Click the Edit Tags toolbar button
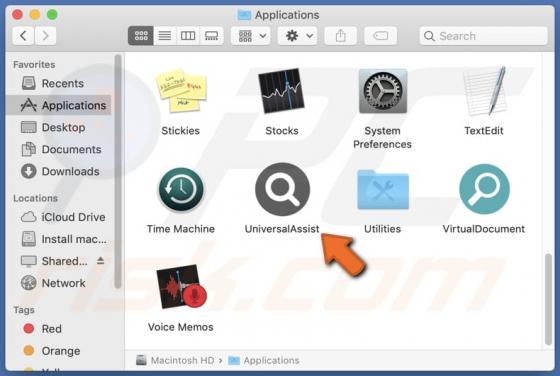Screen dimensions: 560x376 380,36
